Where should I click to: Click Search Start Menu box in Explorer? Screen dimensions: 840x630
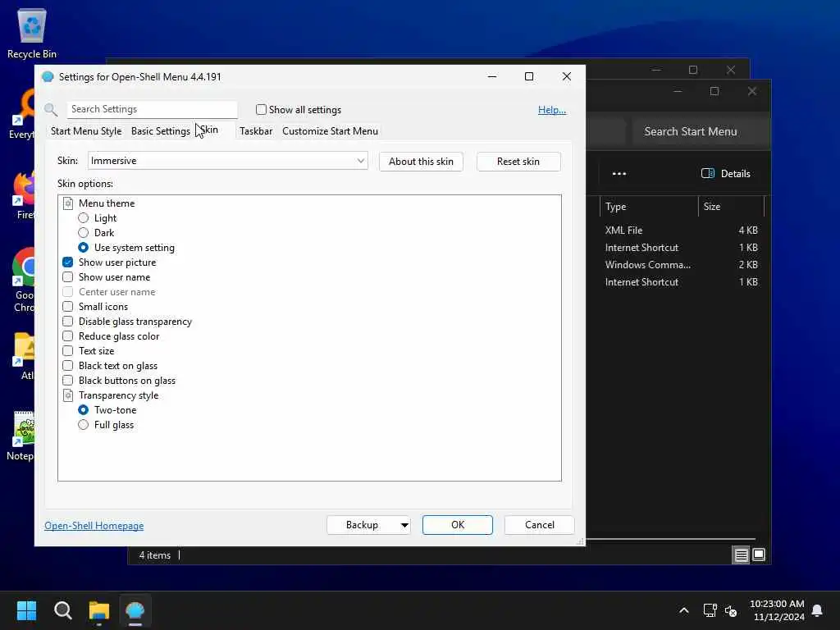click(x=701, y=131)
